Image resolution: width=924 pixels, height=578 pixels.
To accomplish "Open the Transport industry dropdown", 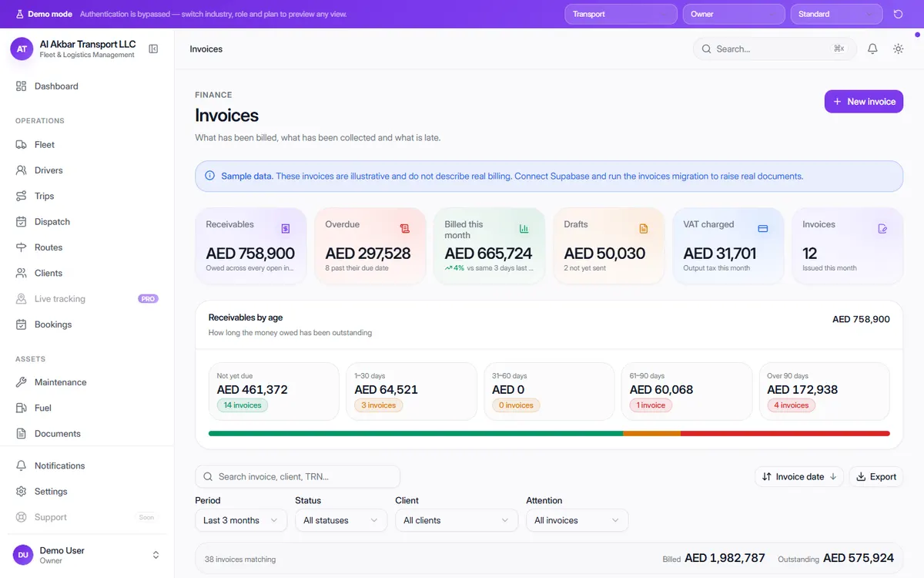I will (x=621, y=14).
